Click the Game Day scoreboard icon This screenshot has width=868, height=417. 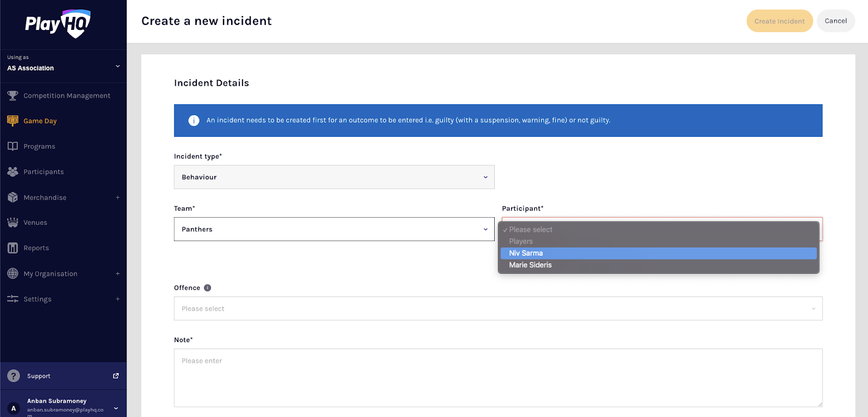[x=12, y=121]
